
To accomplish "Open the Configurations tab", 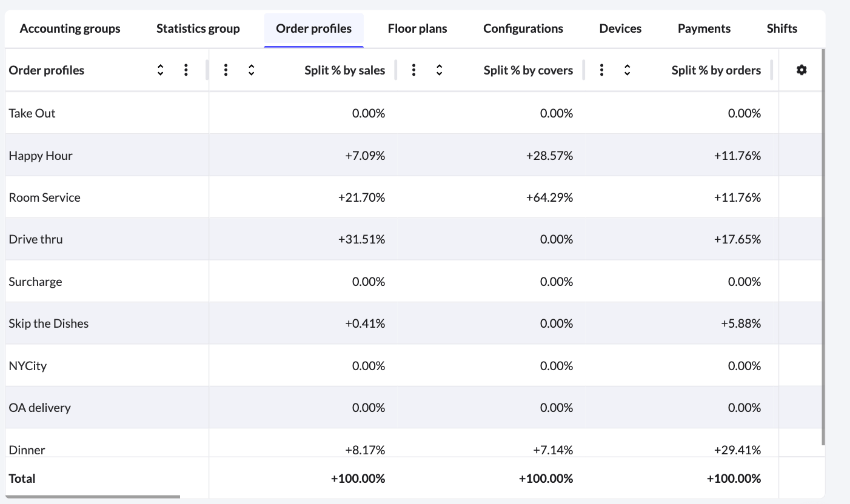I will coord(523,28).
